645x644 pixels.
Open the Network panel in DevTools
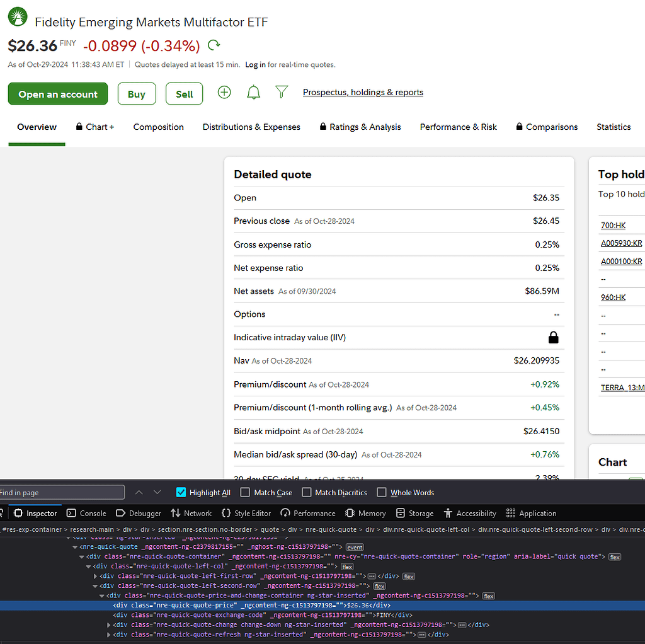[x=191, y=513]
